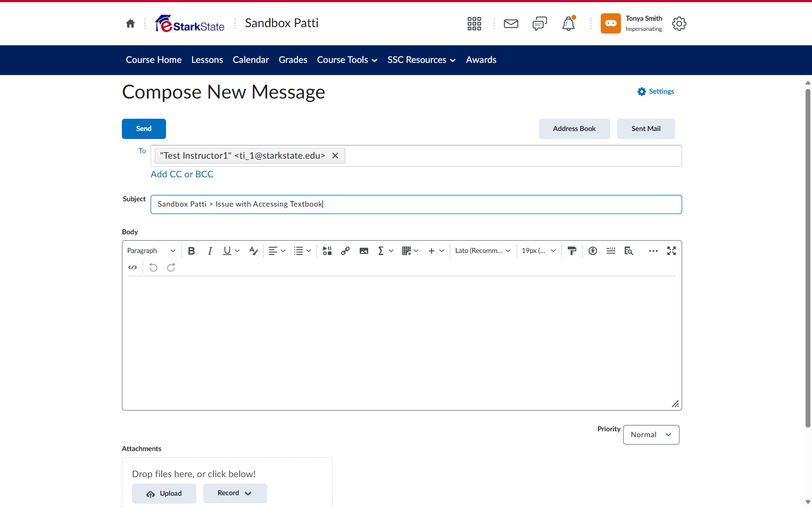812x508 pixels.
Task: Click the strikethrough text format icon
Action: click(x=253, y=251)
